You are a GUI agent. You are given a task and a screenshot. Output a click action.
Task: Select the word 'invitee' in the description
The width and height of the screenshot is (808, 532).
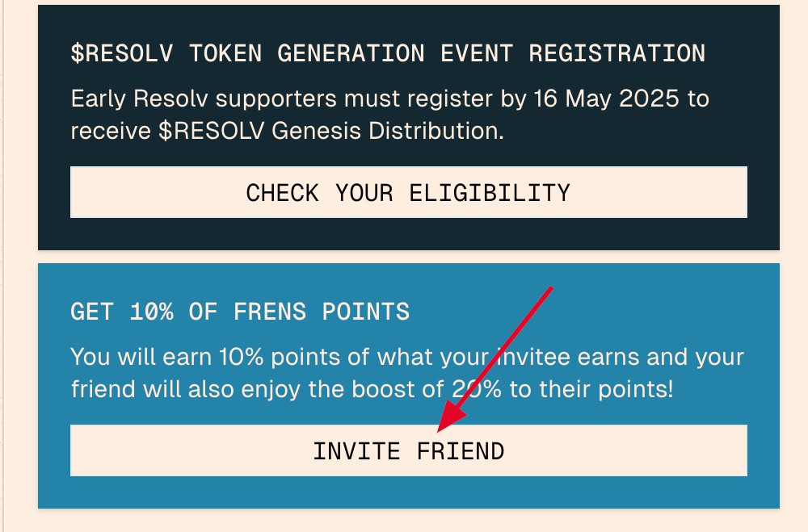click(533, 357)
